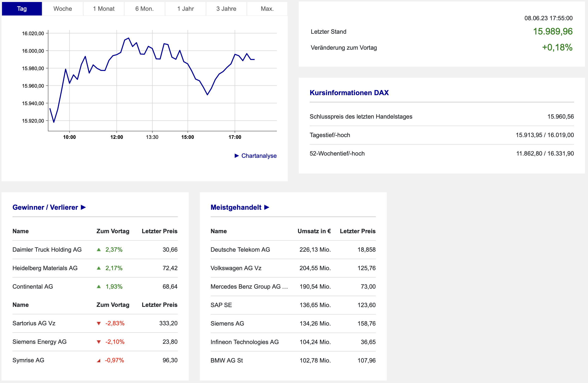
Task: Click the arrow icon next to Gewinner / Verlierer
Action: click(84, 207)
